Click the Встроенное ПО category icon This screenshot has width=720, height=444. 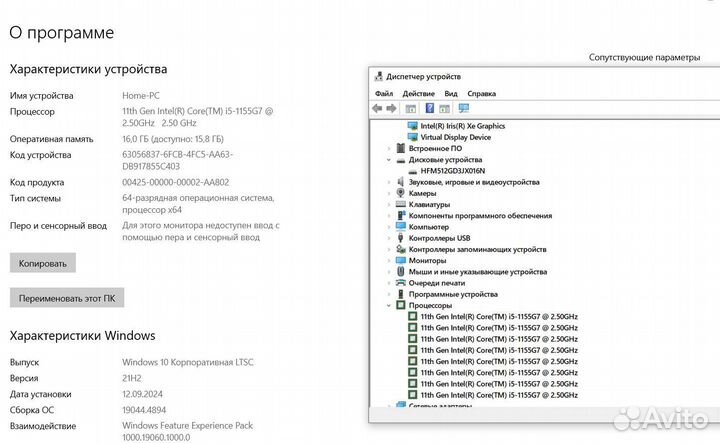[400, 148]
